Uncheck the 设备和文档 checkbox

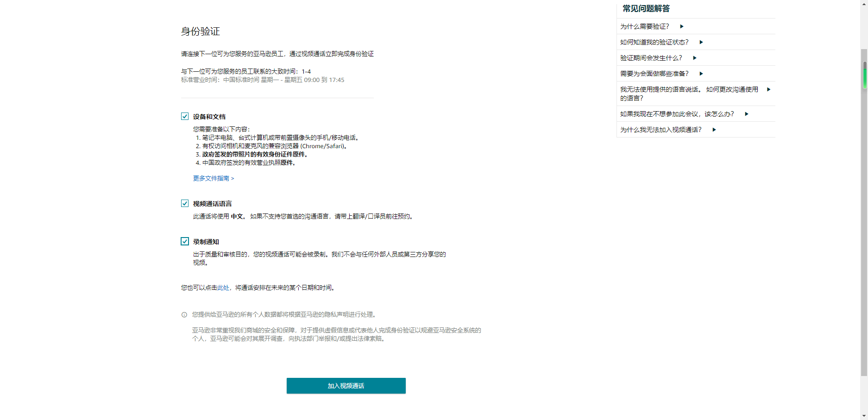(185, 116)
